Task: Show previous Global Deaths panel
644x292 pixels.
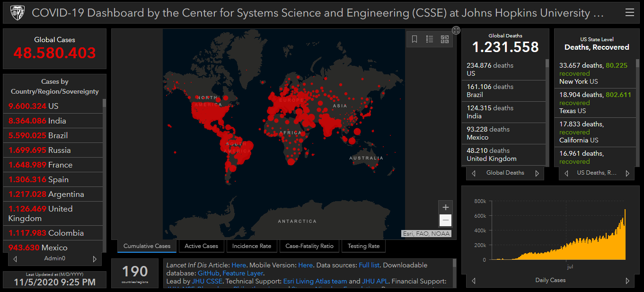Action: (474, 173)
